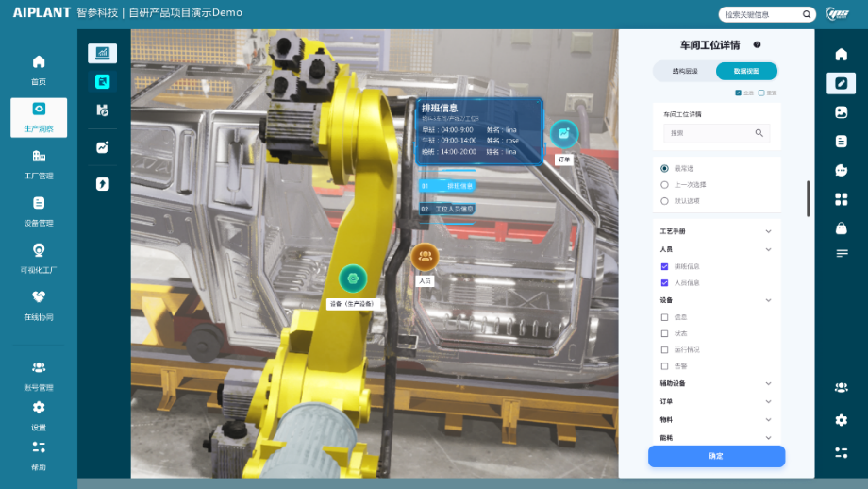This screenshot has height=489, width=868.
Task: Click the panel scrollbar handle
Action: (x=809, y=198)
